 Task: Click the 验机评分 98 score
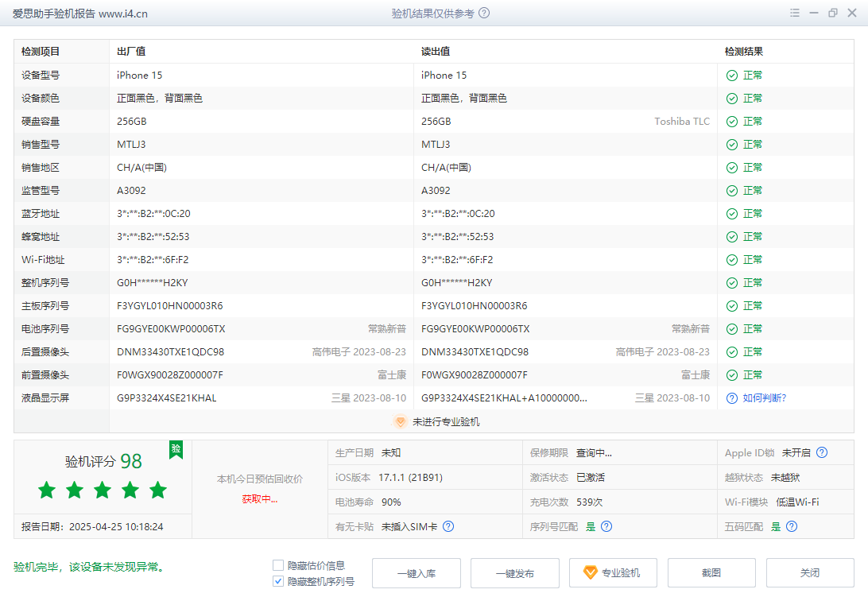103,462
